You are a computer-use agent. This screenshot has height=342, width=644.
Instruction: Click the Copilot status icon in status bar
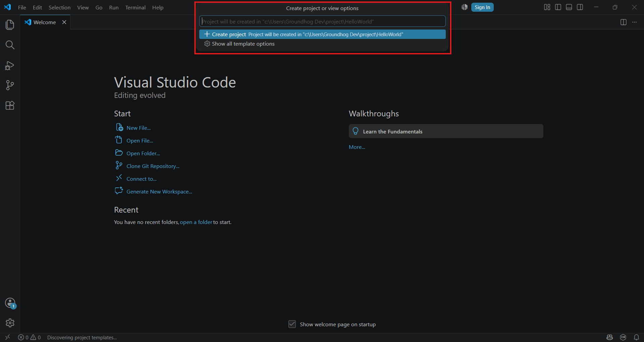[x=610, y=337]
